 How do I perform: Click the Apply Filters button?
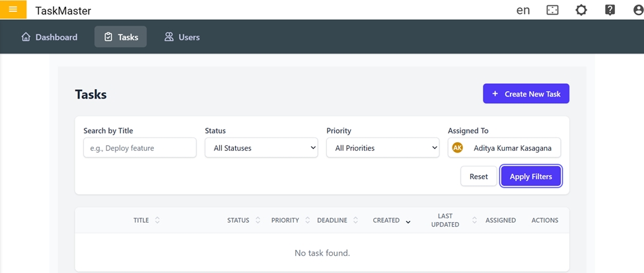531,176
